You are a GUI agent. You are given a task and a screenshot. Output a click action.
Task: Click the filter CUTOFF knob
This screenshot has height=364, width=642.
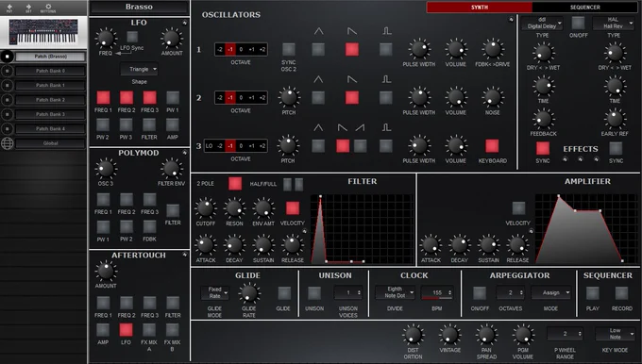click(205, 208)
